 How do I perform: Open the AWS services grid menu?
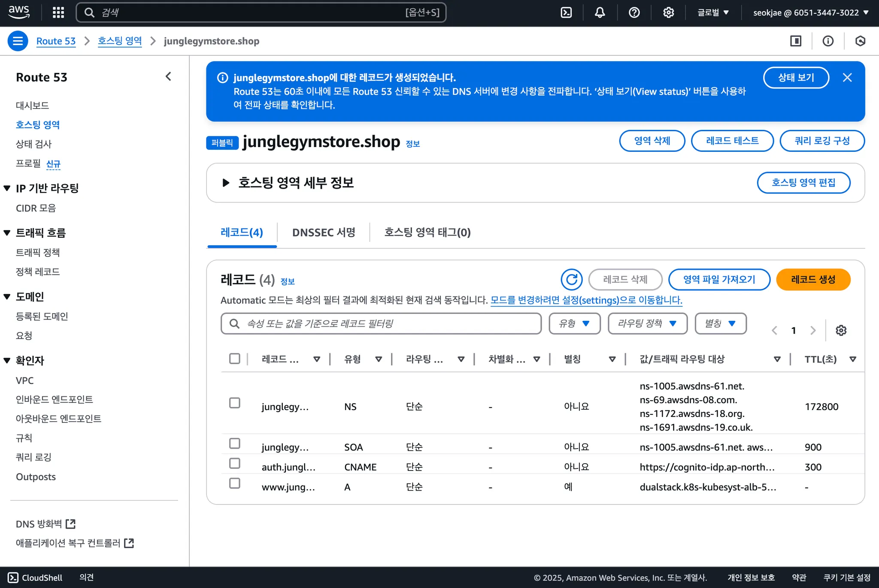pyautogui.click(x=58, y=12)
